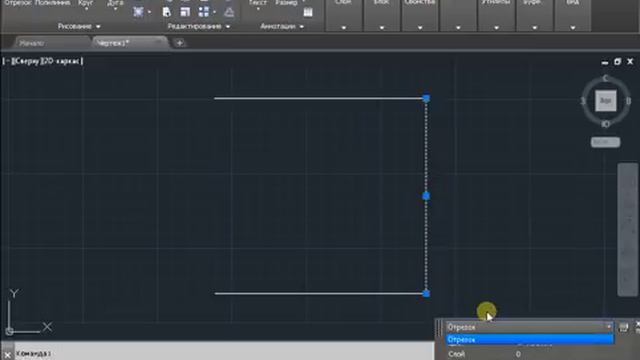This screenshot has height=360, width=640.
Task: Click the blue starburst icon in the editing tools
Action: [138, 12]
